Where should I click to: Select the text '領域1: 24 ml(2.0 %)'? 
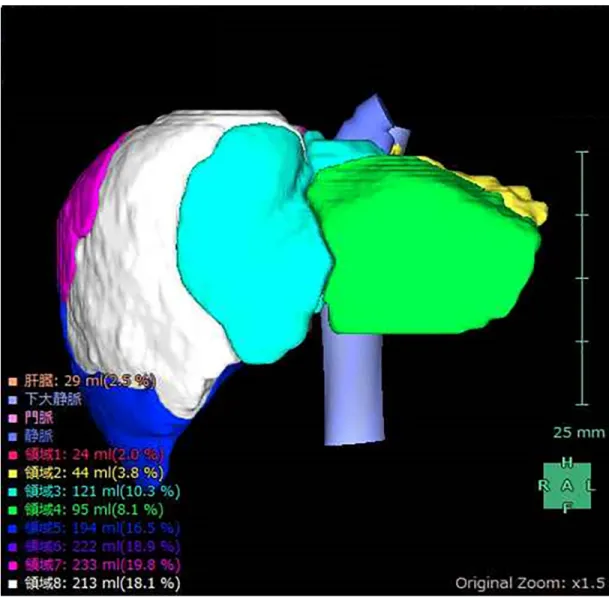pyautogui.click(x=94, y=454)
